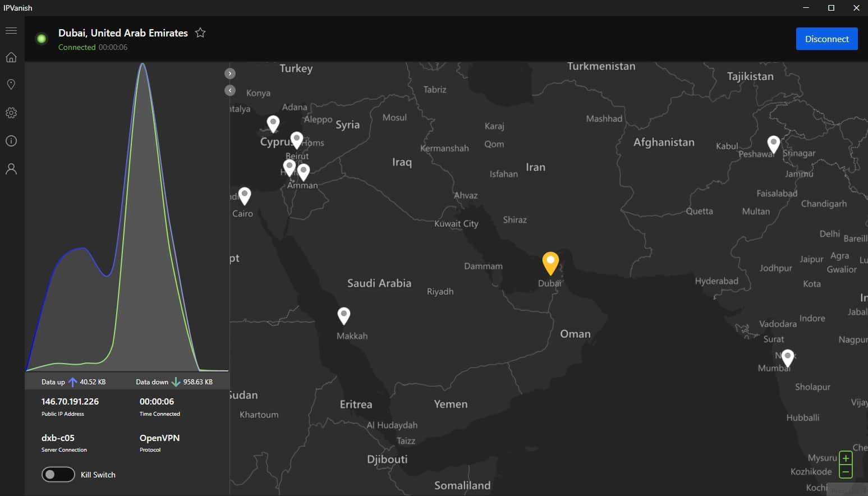Select the Cairo server pin
This screenshot has width=868, height=496.
(245, 196)
